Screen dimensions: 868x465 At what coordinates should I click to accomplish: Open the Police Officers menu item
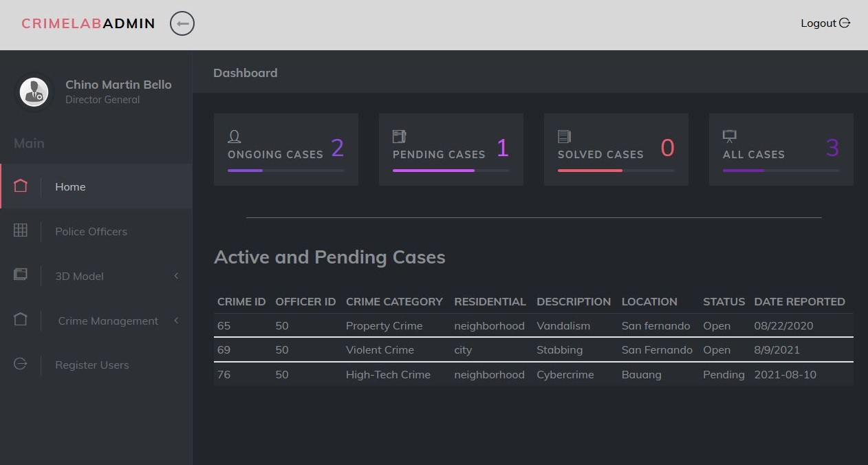pos(91,232)
